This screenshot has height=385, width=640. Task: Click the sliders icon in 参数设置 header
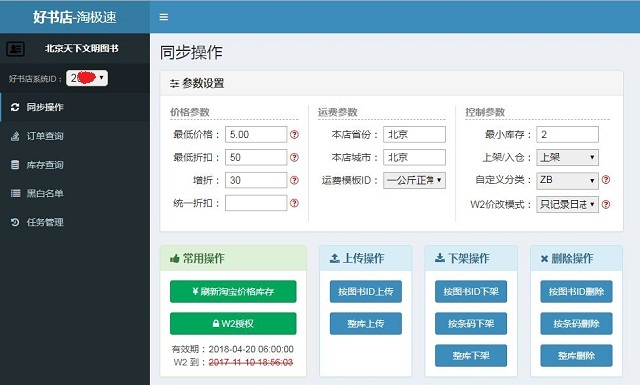pos(174,84)
